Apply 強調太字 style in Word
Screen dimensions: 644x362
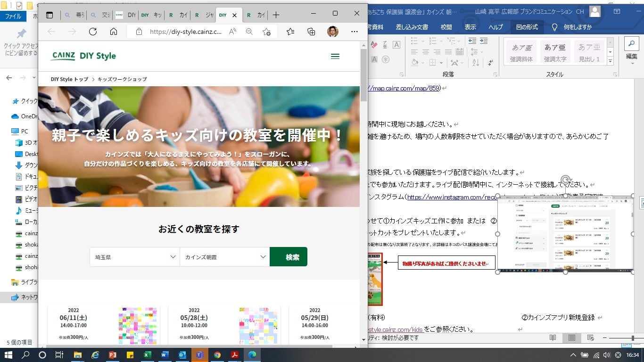[555, 52]
